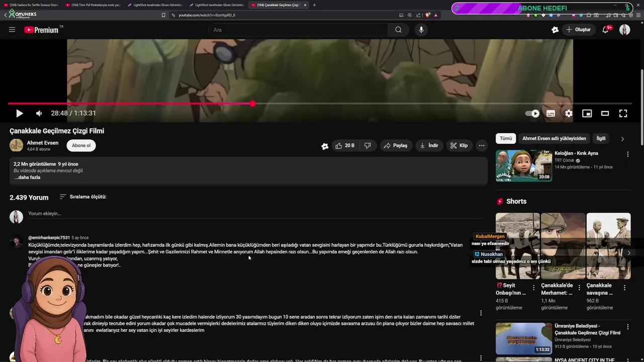Open Ahmet Evsen channel avatar
The height and width of the screenshot is (362, 644).
coord(16,145)
